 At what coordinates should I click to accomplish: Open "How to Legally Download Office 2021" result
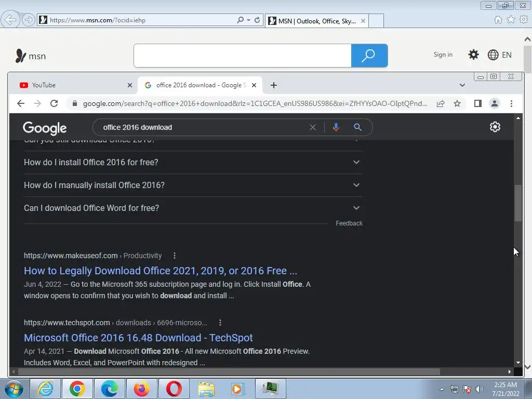[160, 271]
